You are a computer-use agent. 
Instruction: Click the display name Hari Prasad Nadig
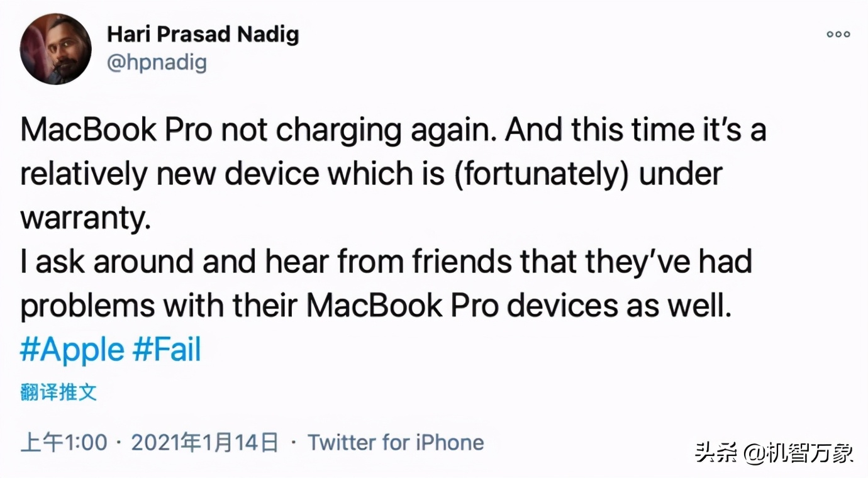click(203, 34)
